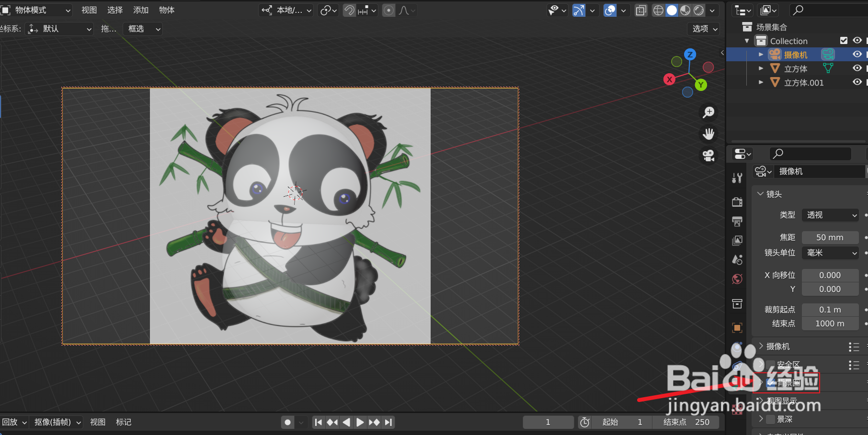Click the transform pivot point icon
Screen dimensions: 868x435
tap(329, 10)
